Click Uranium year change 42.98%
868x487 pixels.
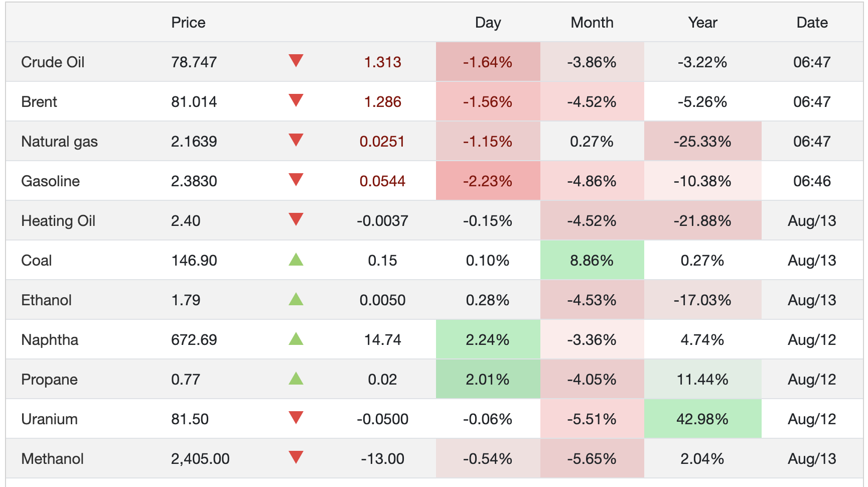(702, 419)
